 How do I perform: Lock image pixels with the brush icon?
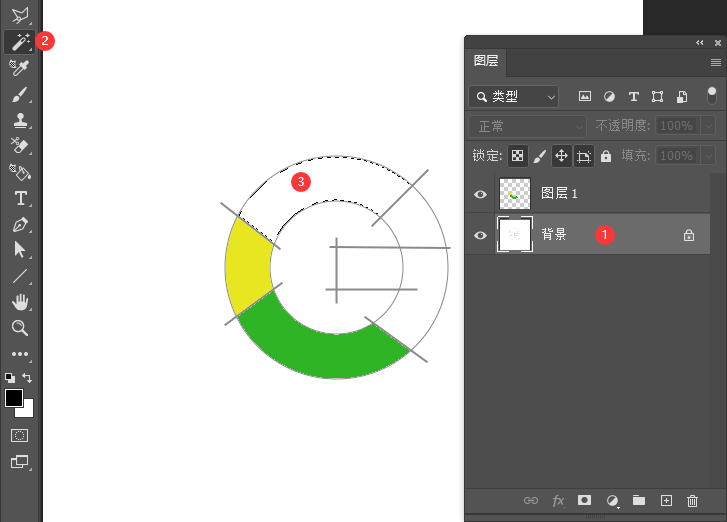click(539, 156)
